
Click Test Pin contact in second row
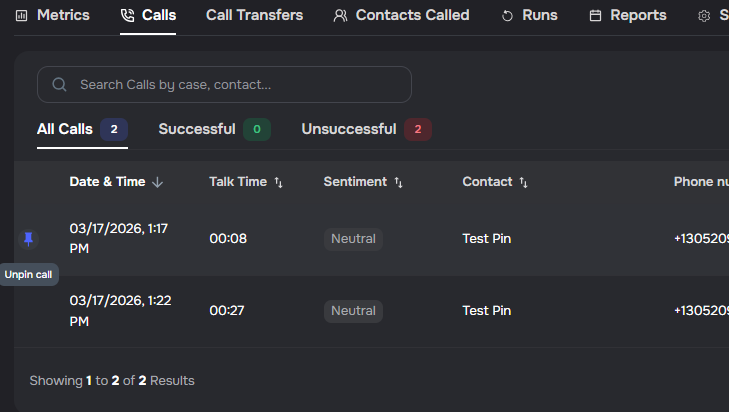point(486,311)
